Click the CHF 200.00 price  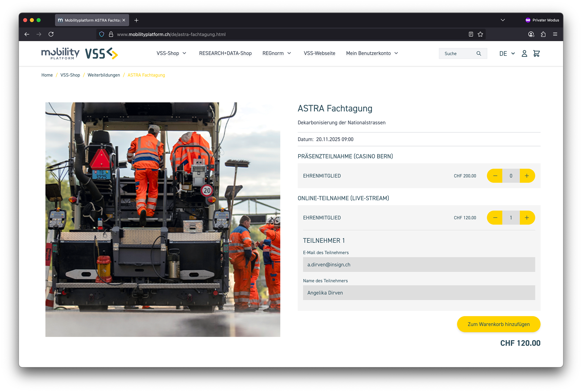coord(465,176)
